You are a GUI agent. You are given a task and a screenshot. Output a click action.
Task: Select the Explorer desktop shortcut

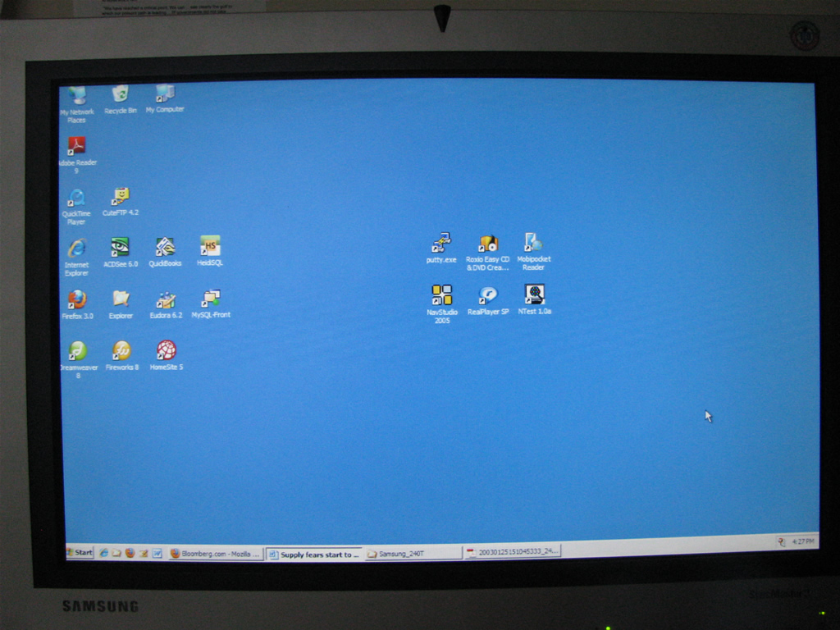click(x=121, y=304)
